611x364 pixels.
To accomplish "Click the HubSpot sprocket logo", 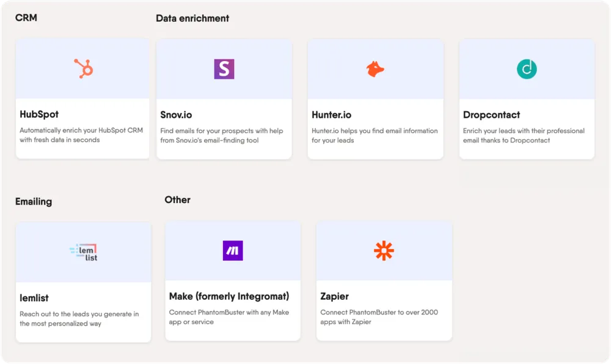I will point(83,69).
